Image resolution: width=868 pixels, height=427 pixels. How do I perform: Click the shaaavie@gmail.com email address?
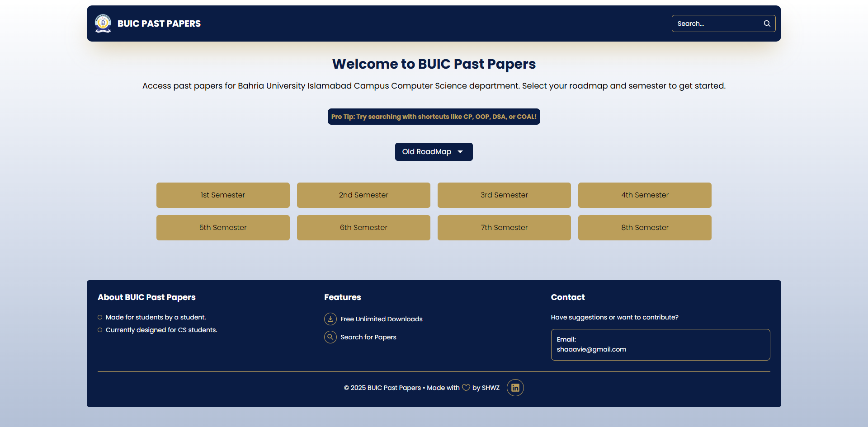tap(591, 349)
